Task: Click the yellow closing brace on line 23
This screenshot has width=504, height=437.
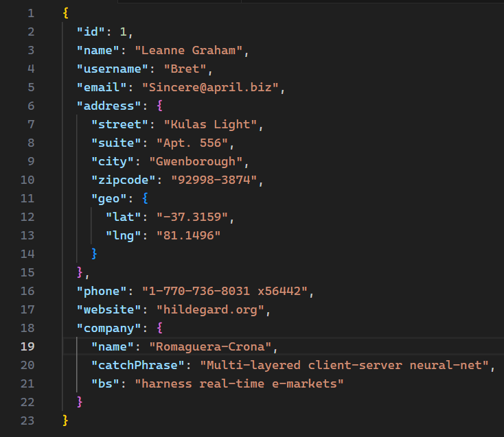Action: (65, 421)
